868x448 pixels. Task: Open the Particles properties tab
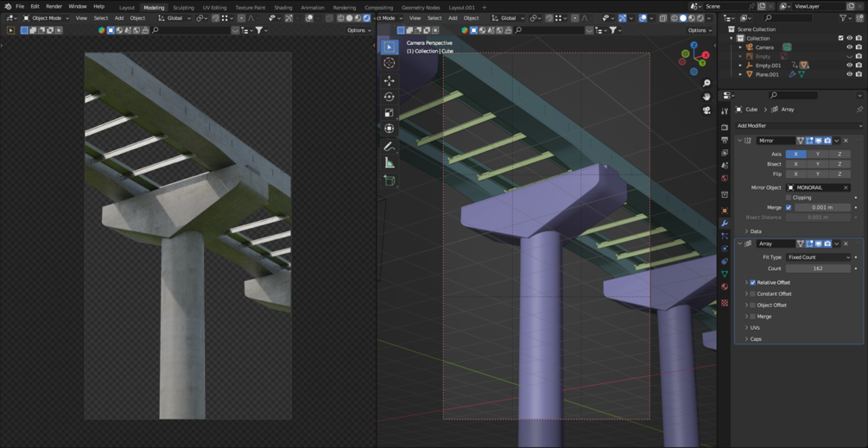pos(725,237)
